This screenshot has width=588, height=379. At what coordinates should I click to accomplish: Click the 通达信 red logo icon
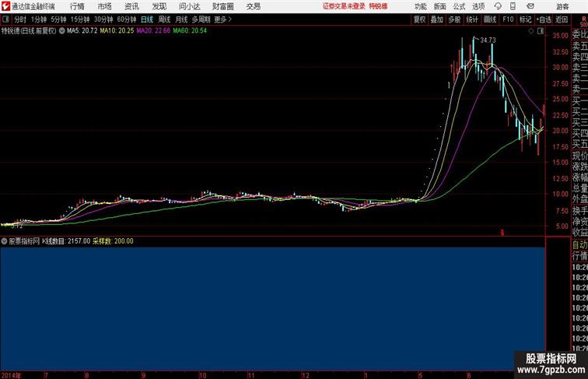click(x=5, y=6)
